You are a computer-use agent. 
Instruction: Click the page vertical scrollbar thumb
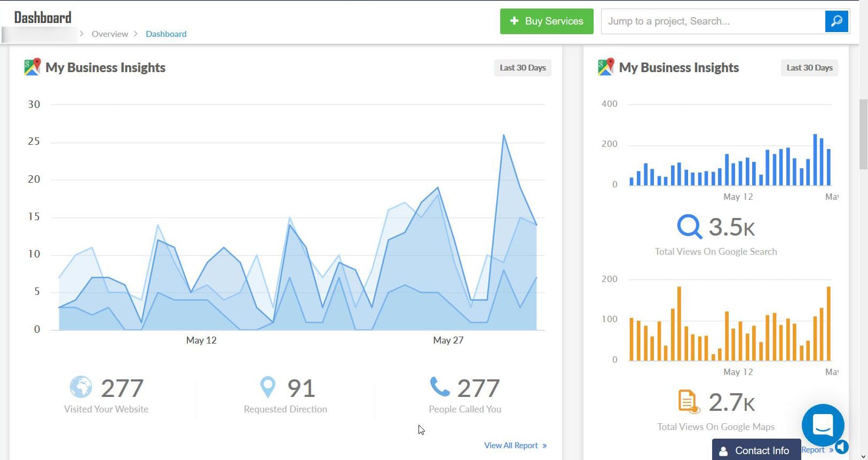[x=863, y=134]
